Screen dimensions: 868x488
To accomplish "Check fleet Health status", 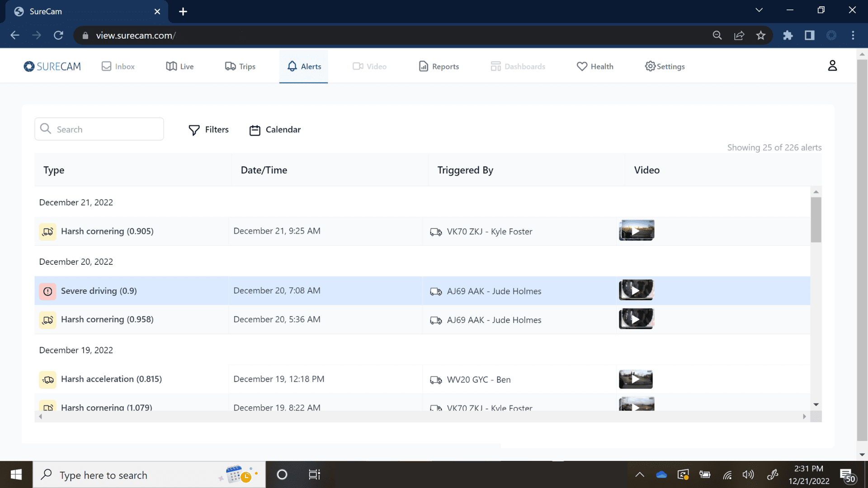I will (x=595, y=66).
